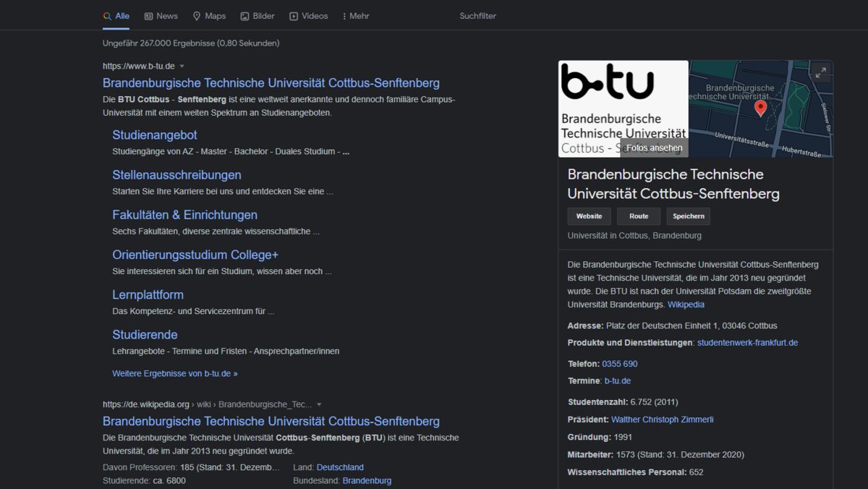Expand the chevron next to www.b-tu.de URL
The width and height of the screenshot is (868, 489).
[x=182, y=66]
